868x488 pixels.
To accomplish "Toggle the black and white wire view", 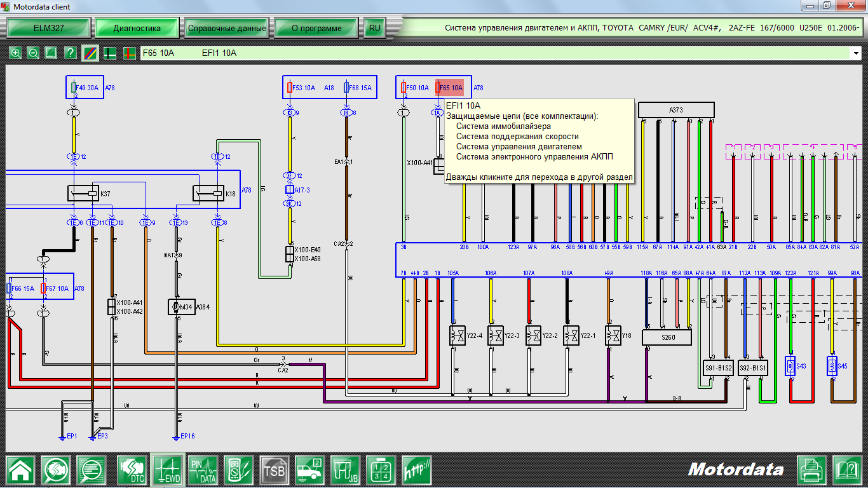I will 110,53.
